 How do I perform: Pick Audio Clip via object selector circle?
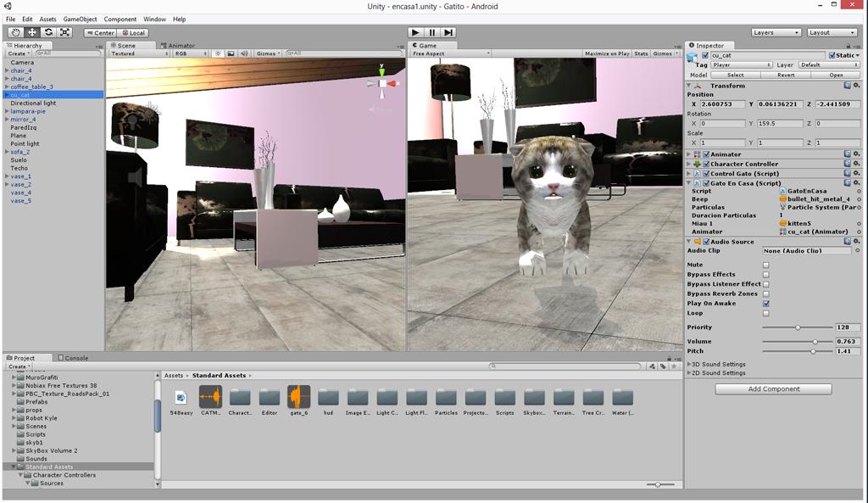858,251
